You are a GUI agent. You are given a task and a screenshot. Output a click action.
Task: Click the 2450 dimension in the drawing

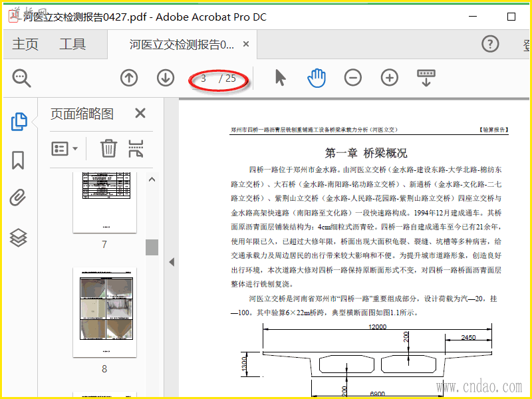pyautogui.click(x=468, y=337)
